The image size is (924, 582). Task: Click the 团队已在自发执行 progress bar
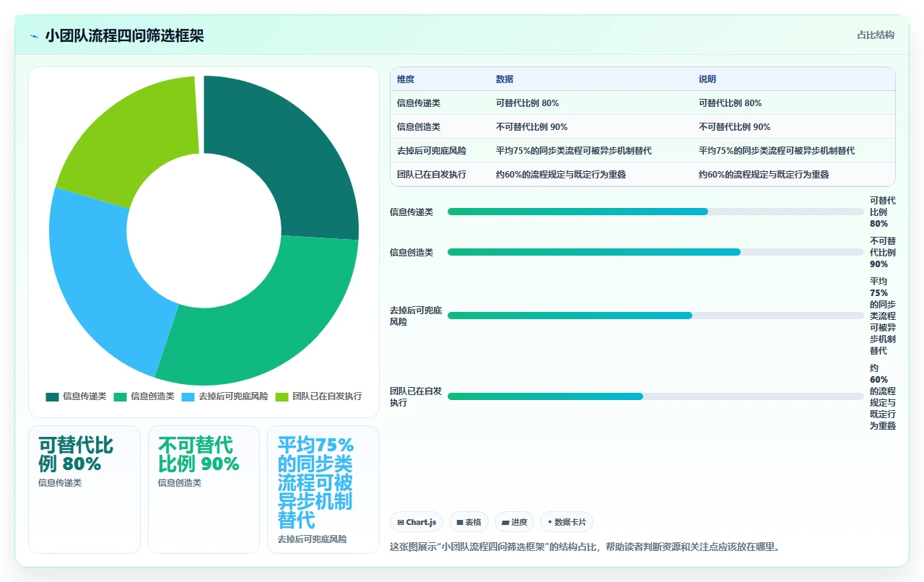coord(655,396)
